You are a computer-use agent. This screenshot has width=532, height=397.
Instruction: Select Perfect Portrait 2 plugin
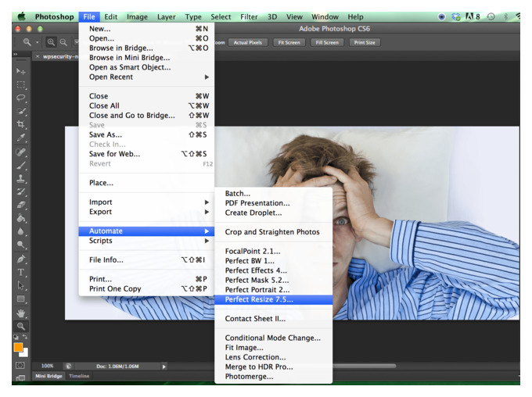tap(274, 290)
